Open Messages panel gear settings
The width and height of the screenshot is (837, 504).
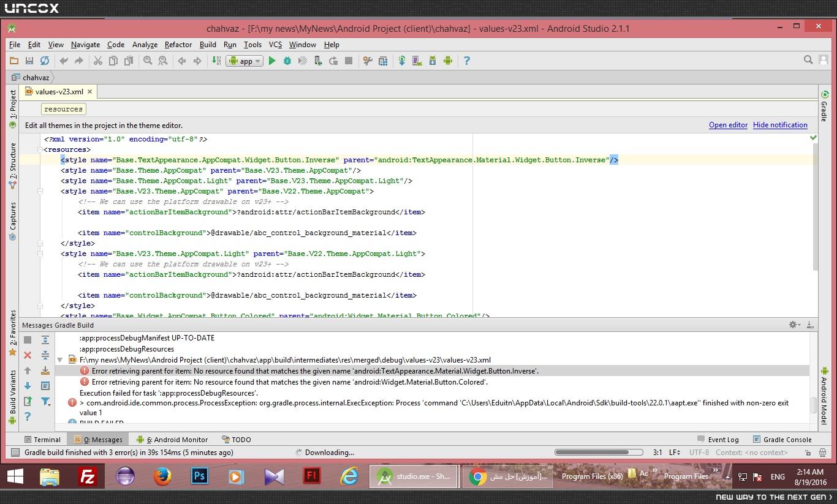(x=793, y=325)
